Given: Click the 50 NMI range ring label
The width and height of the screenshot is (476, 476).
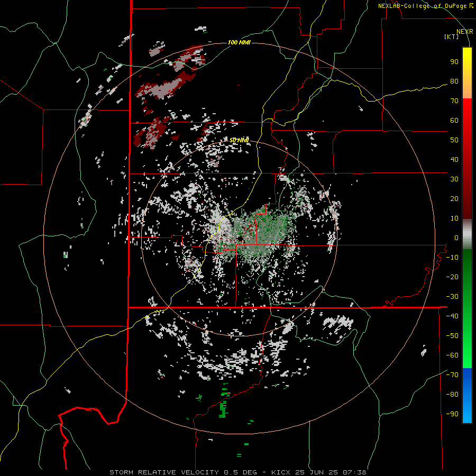Looking at the screenshot, I should tap(239, 140).
